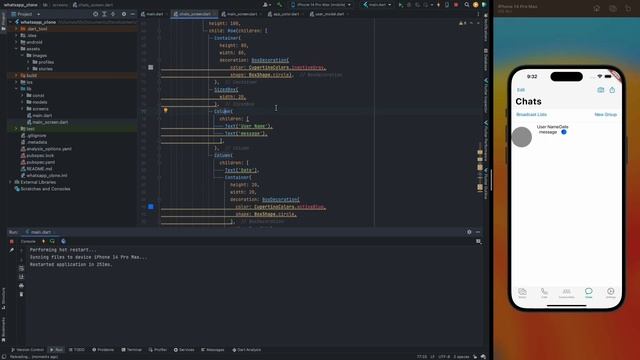
Task: Click the Home icon in Simulator toolbar
Action: point(597,8)
